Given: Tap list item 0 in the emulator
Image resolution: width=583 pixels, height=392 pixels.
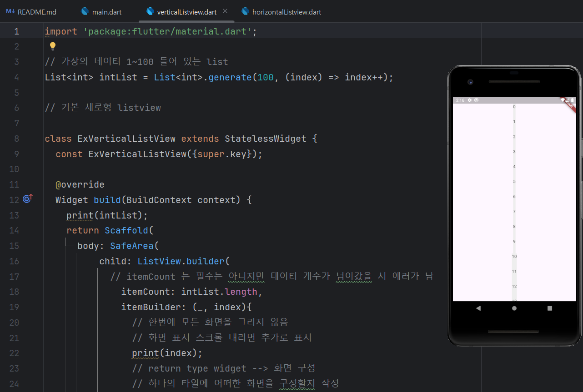Looking at the screenshot, I should click(x=514, y=107).
